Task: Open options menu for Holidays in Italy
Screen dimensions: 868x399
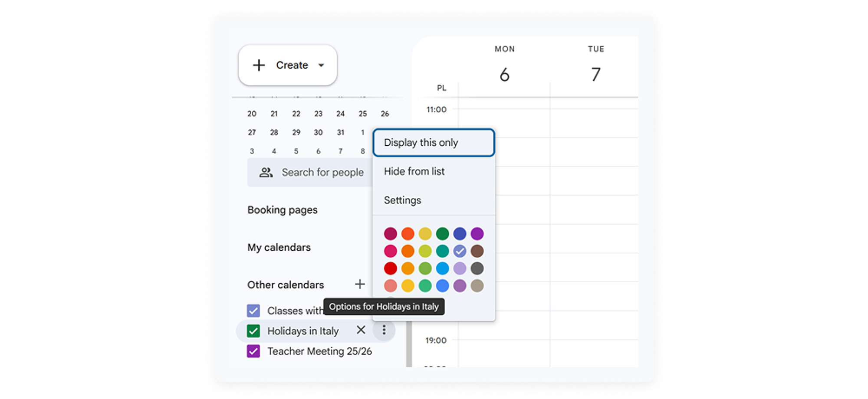Action: 384,330
